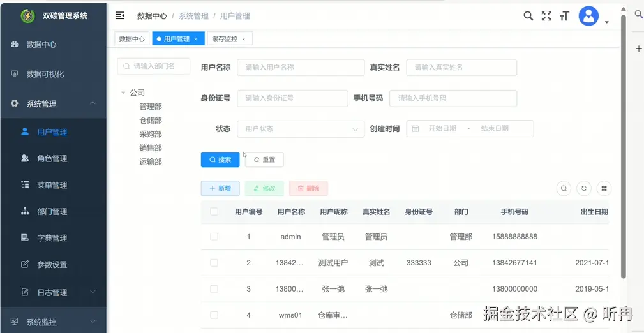Image resolution: width=644 pixels, height=333 pixels.
Task: Expand the 系统监控 sidebar group arrow
Action: click(93, 322)
